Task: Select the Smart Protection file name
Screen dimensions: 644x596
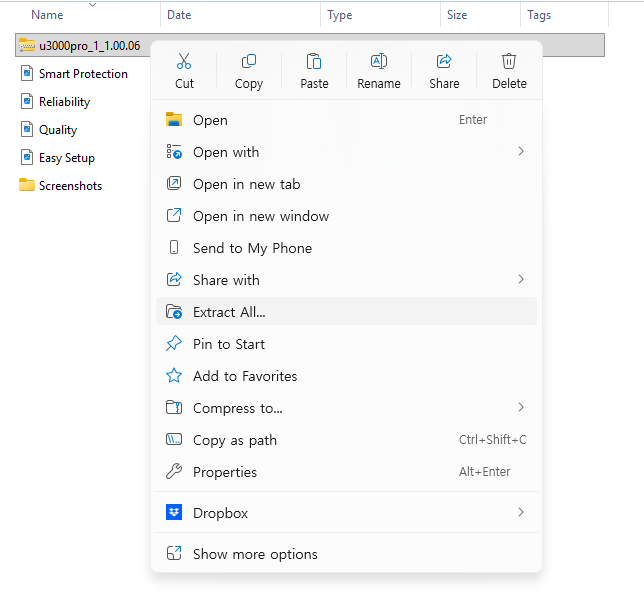Action: 83,74
